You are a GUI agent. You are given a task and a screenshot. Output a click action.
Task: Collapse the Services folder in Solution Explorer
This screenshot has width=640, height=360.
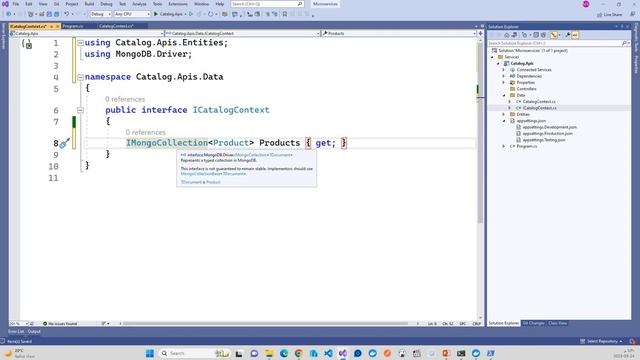point(493,57)
